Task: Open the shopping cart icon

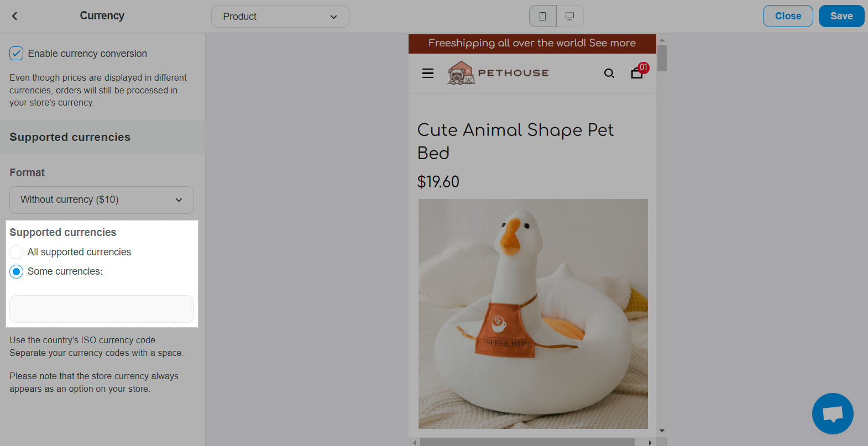Action: (x=637, y=73)
